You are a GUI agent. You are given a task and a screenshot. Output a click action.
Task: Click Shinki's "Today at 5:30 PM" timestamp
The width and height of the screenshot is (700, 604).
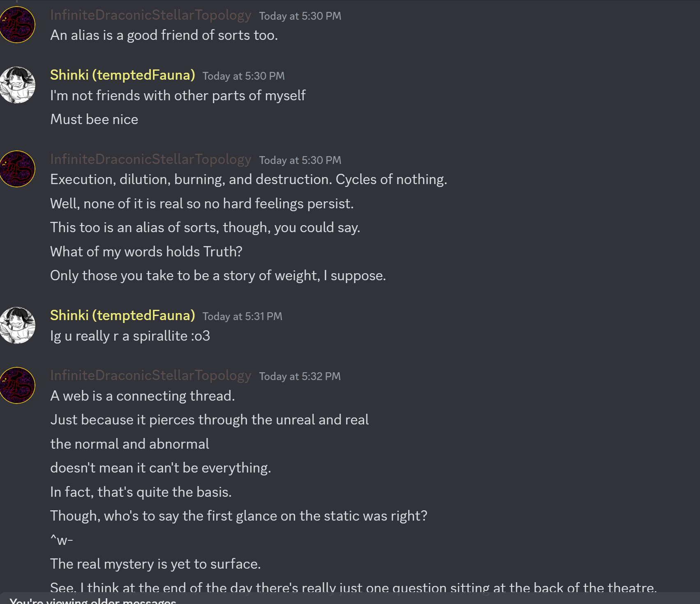tap(243, 76)
